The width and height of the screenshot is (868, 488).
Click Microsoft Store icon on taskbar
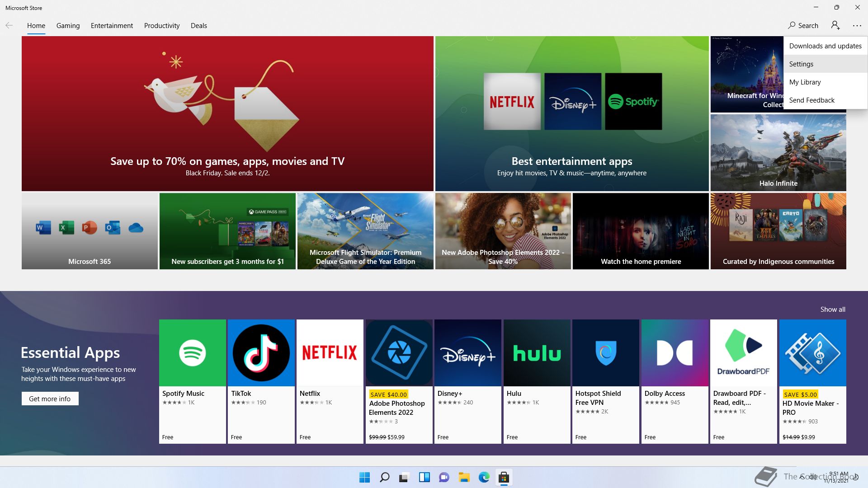click(x=504, y=477)
